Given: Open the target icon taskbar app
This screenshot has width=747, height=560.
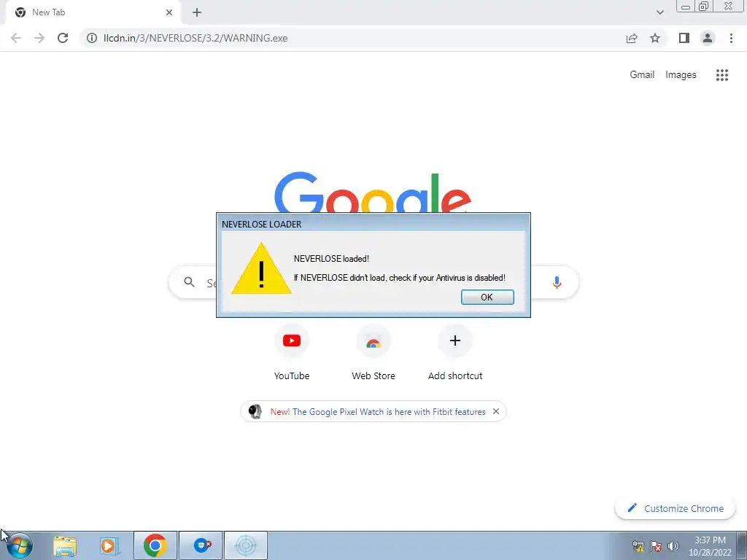Looking at the screenshot, I should tap(246, 545).
